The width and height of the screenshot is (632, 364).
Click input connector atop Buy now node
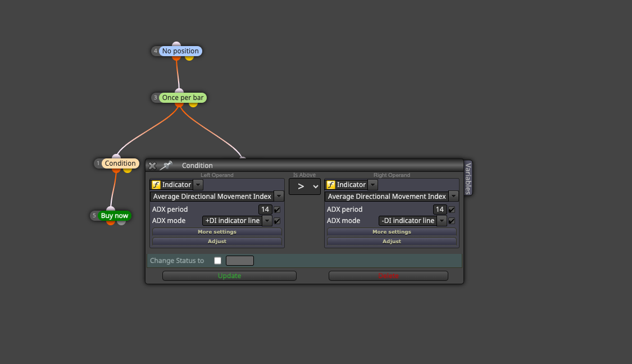coord(111,209)
